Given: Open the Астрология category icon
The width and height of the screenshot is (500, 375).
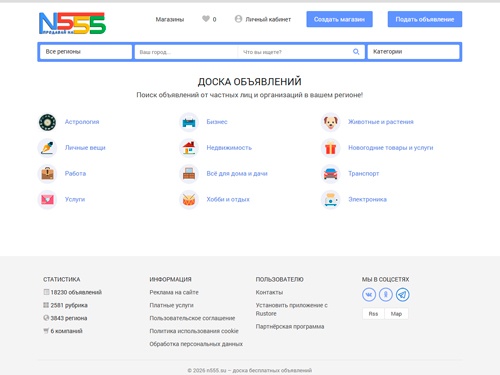Looking at the screenshot, I should [x=47, y=122].
